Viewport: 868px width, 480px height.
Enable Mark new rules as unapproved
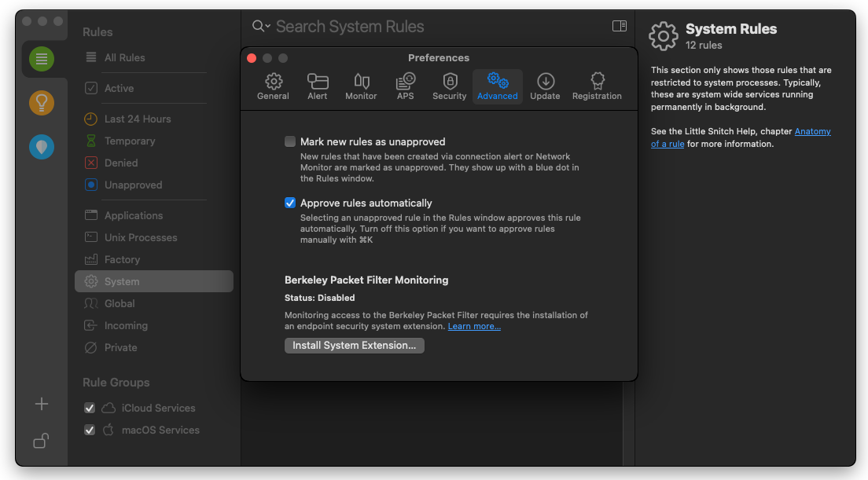tap(290, 142)
